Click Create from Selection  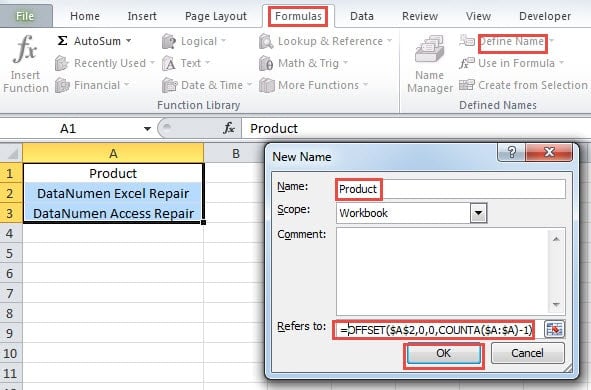(x=523, y=85)
